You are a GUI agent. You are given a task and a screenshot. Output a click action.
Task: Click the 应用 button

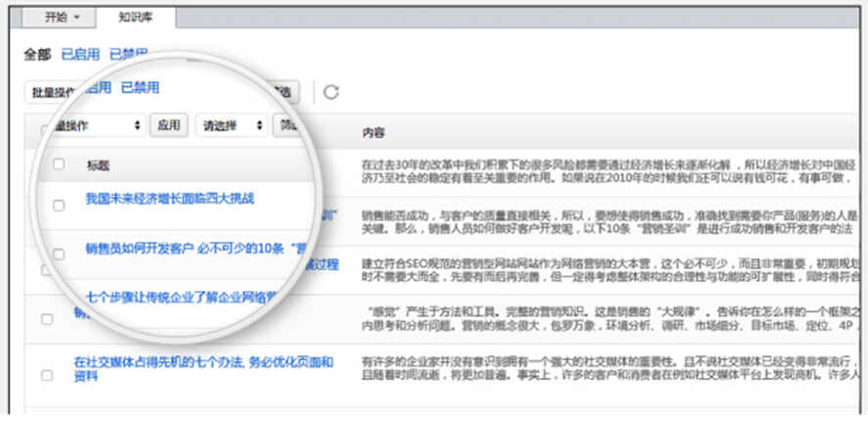click(169, 125)
